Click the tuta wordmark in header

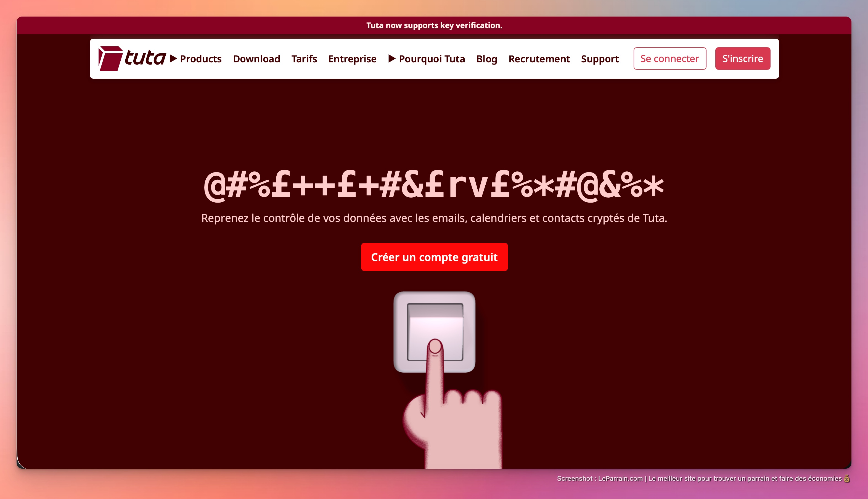click(145, 57)
